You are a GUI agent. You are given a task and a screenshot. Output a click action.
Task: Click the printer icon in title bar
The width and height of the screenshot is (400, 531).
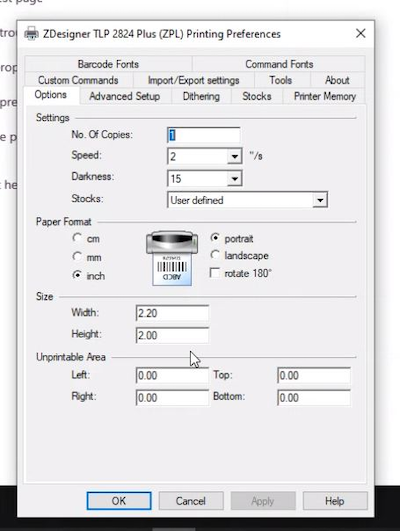(31, 34)
